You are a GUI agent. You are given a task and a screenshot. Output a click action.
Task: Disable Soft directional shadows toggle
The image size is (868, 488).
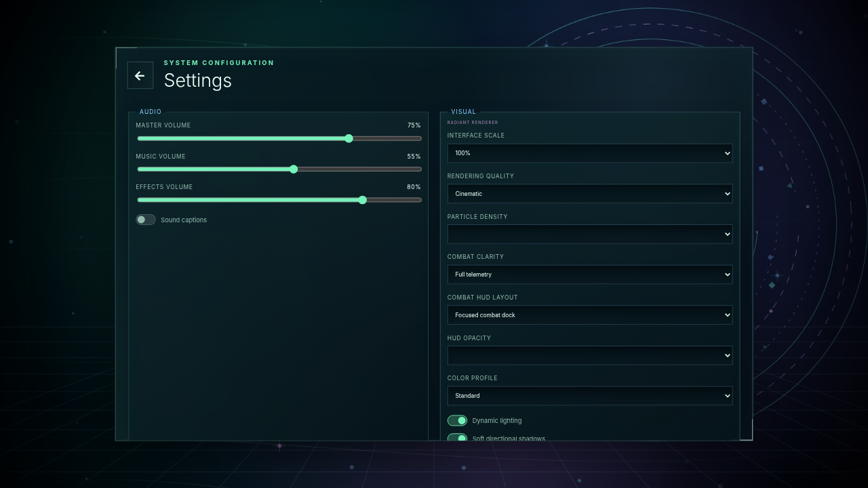point(457,438)
